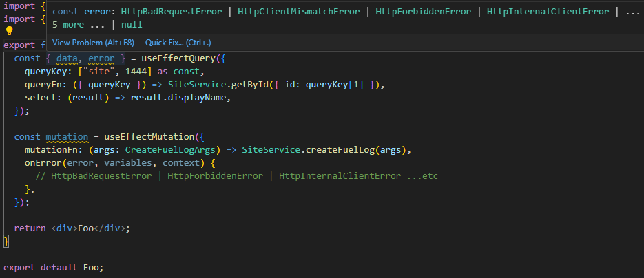Click the green HttpBadRequestError comment line
This screenshot has width=644, height=278.
pyautogui.click(x=236, y=176)
